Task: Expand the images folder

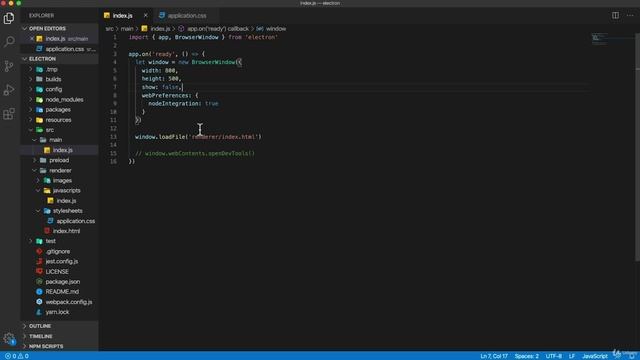Action: click(60, 180)
